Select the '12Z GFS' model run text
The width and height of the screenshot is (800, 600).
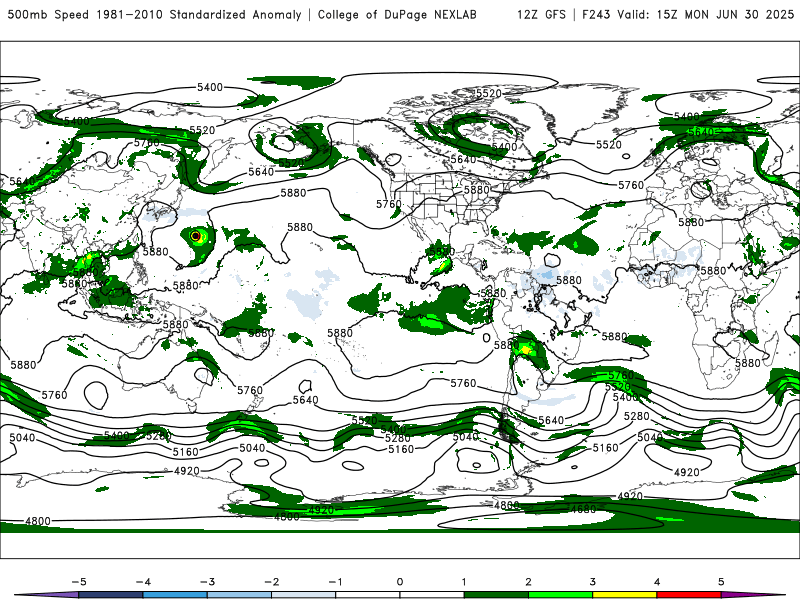pos(541,14)
